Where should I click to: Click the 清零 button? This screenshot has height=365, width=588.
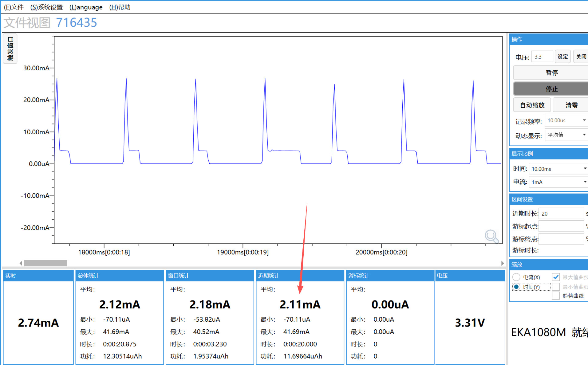(x=571, y=105)
